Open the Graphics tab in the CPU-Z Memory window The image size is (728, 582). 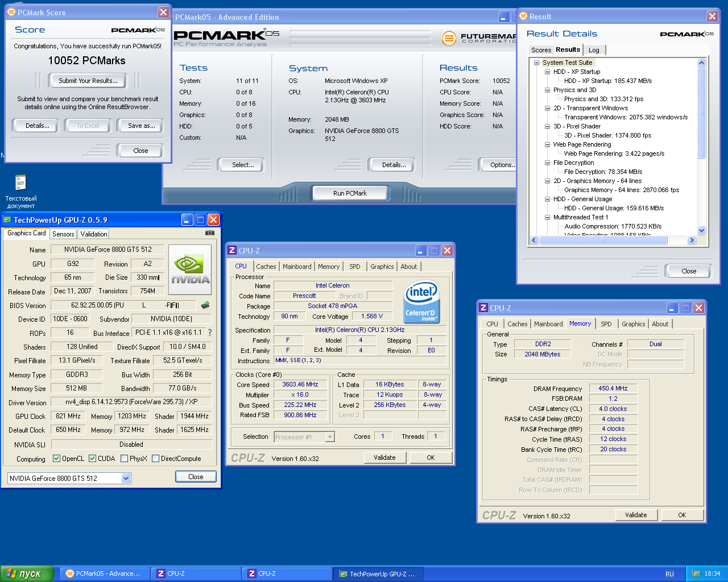tap(633, 324)
